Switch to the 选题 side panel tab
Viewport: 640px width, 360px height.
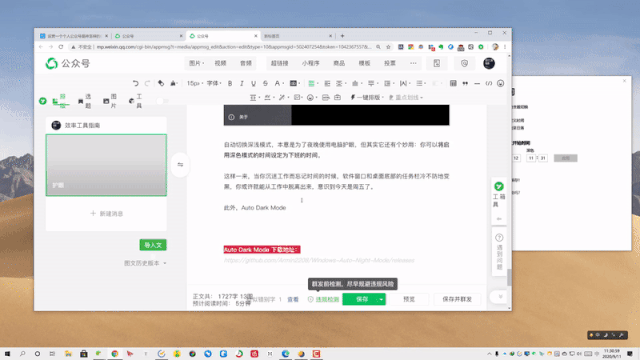pos(84,101)
